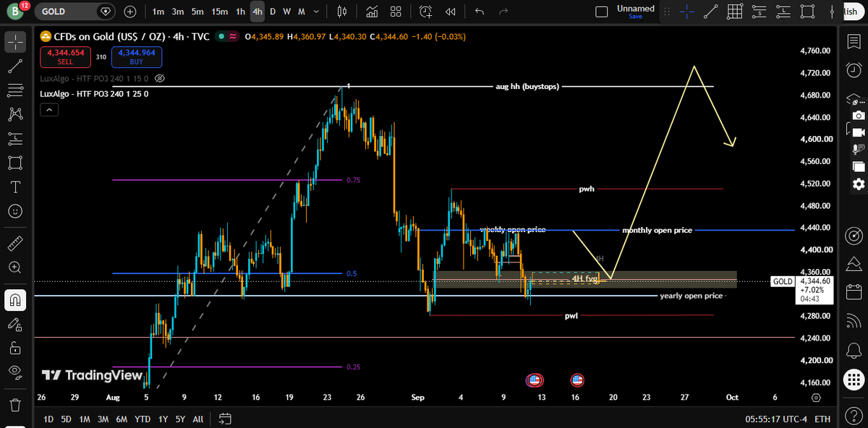Open the ETH session menu
Viewport: 868px width, 428px height.
[x=822, y=419]
